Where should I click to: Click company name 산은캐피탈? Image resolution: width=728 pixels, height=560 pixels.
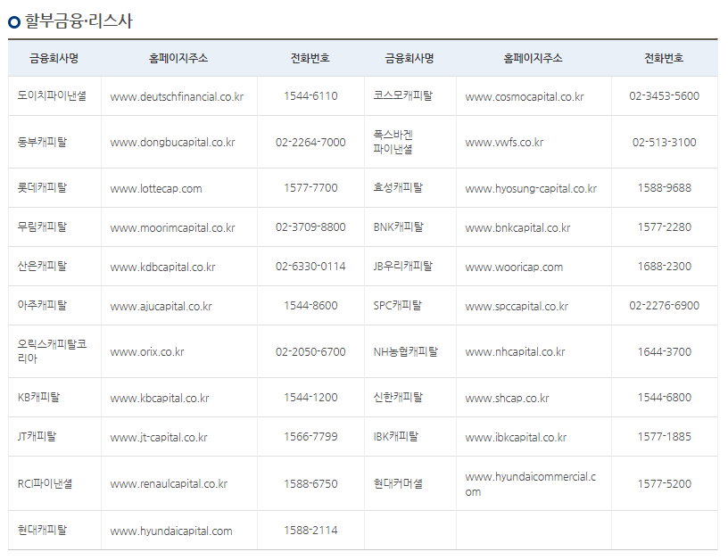[x=42, y=267]
